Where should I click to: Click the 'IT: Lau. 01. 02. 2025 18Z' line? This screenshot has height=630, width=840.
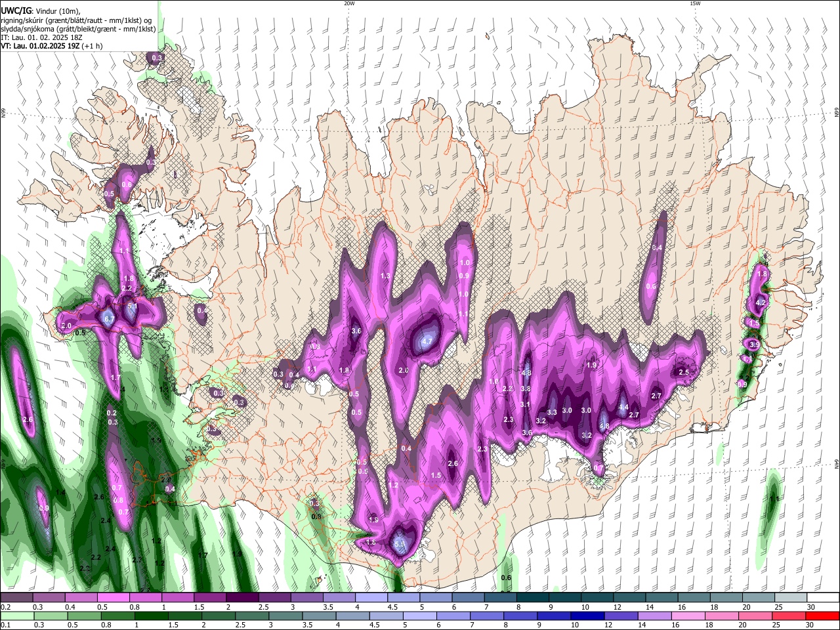41,37
